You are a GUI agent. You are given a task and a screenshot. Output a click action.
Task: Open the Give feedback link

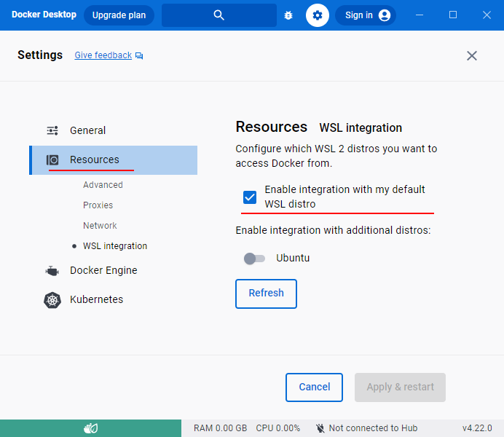click(103, 55)
